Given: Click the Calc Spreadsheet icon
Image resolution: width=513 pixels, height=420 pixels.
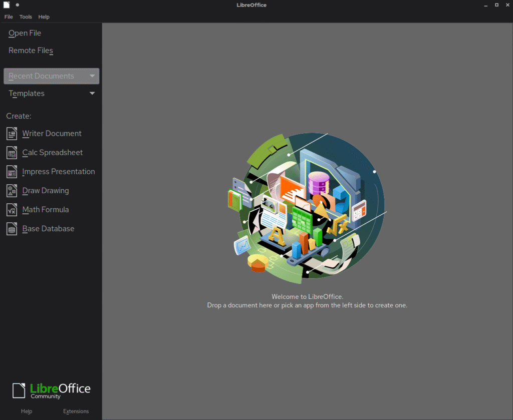Looking at the screenshot, I should [12, 153].
